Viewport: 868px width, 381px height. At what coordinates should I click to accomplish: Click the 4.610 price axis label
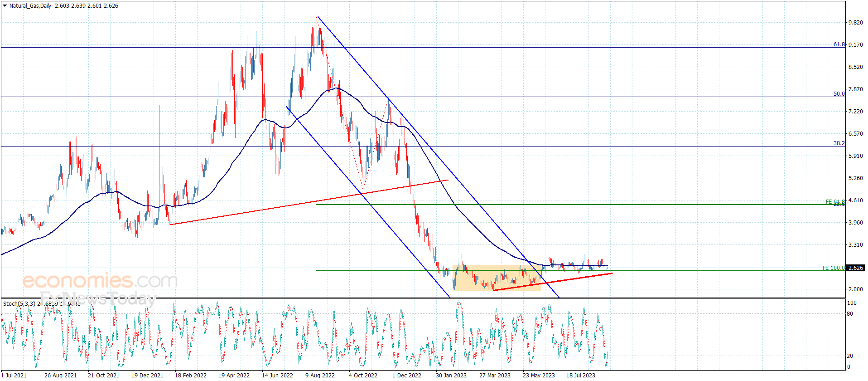tap(856, 200)
